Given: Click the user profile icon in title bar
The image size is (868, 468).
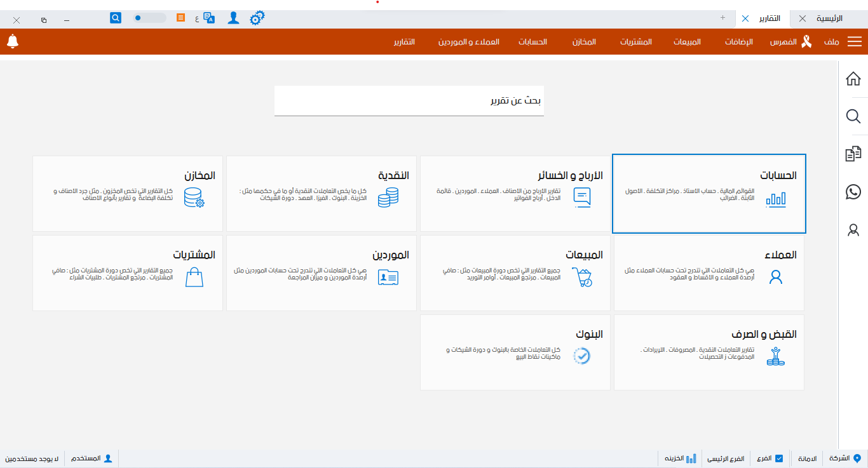Looking at the screenshot, I should point(233,18).
